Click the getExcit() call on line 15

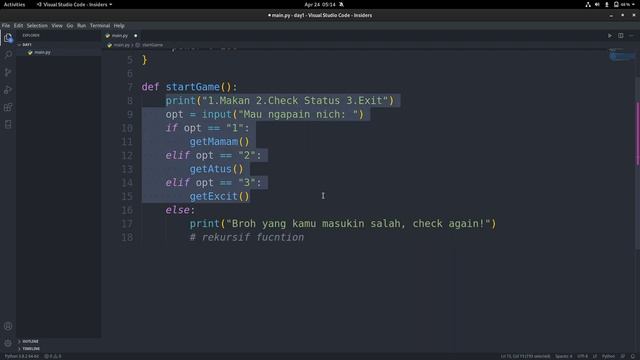(219, 196)
